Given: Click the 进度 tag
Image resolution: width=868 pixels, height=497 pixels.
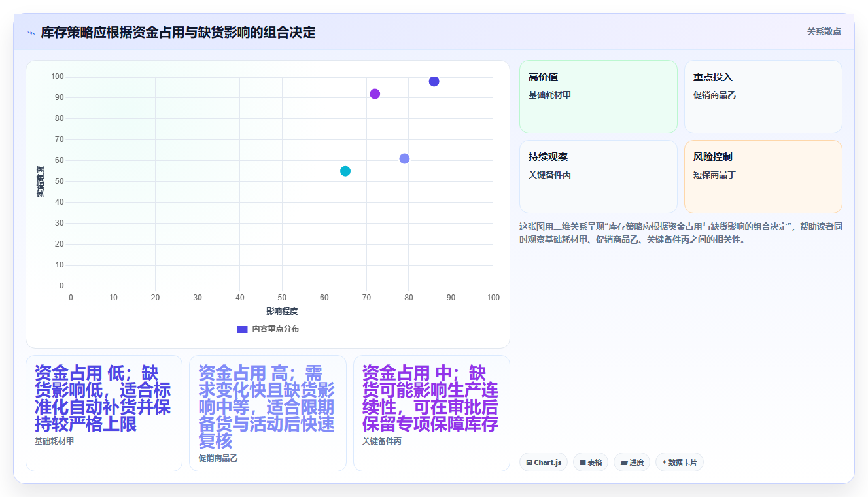Looking at the screenshot, I should tap(632, 462).
